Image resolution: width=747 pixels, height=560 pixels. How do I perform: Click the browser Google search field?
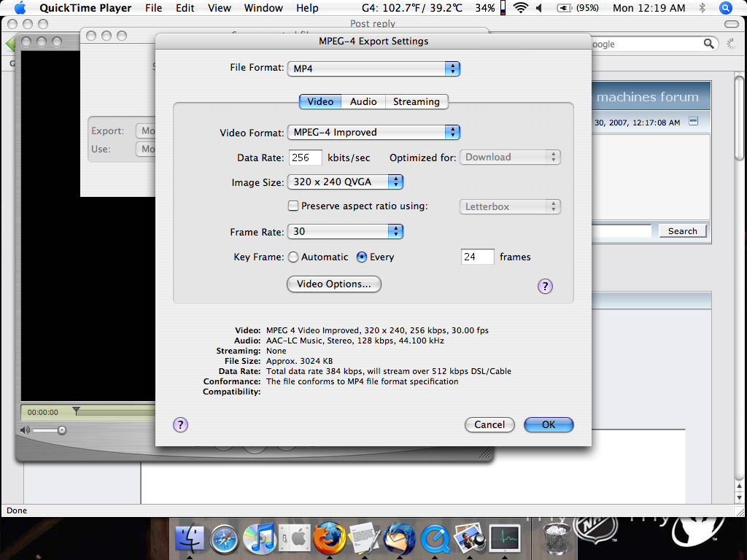click(647, 44)
